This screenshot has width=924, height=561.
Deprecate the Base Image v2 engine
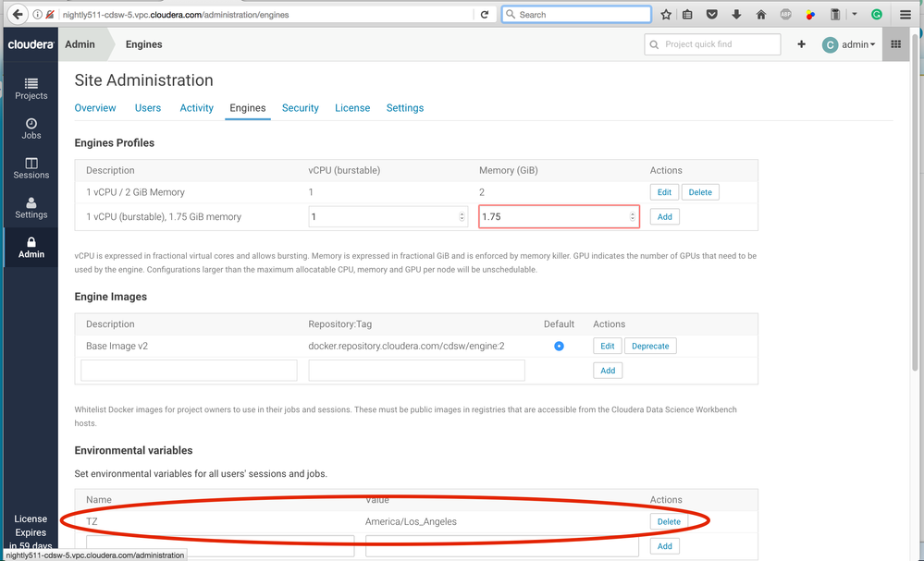(x=650, y=346)
